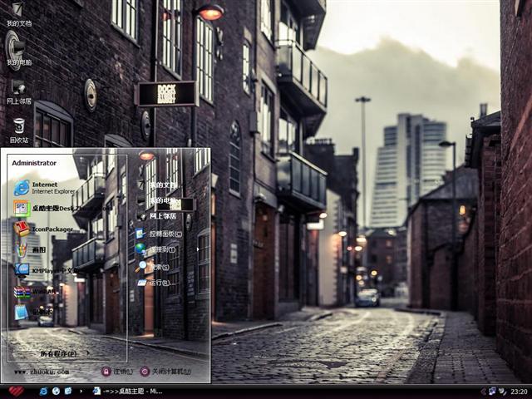
Task: Launch KMPlayer from the start menu
Action: (x=46, y=270)
